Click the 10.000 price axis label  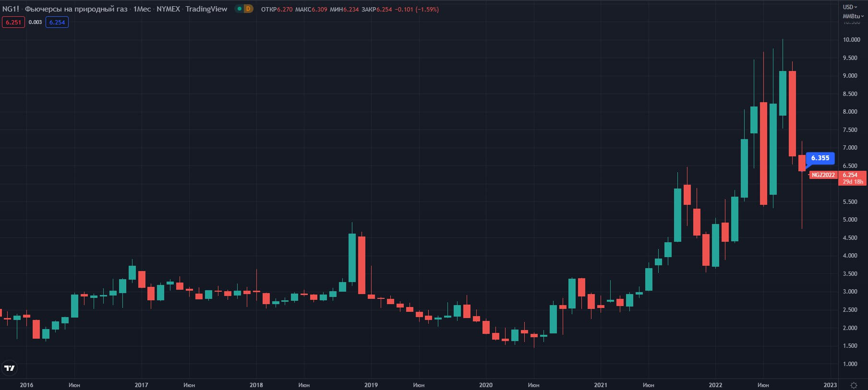coord(852,40)
